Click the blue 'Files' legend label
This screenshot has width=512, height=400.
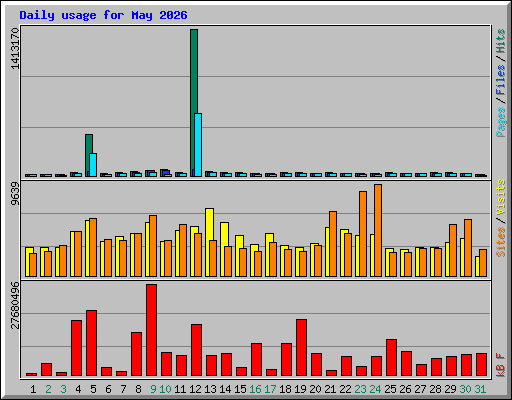click(x=501, y=80)
